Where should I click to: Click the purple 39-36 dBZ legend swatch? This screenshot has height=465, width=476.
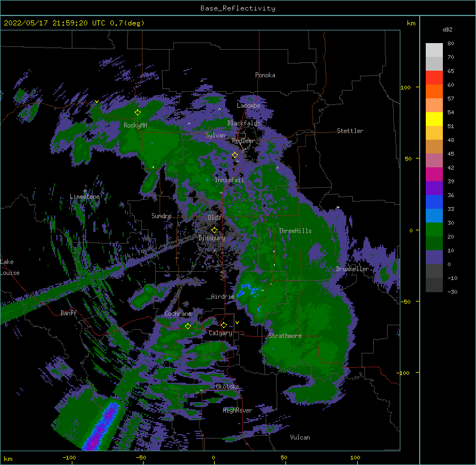tap(434, 188)
